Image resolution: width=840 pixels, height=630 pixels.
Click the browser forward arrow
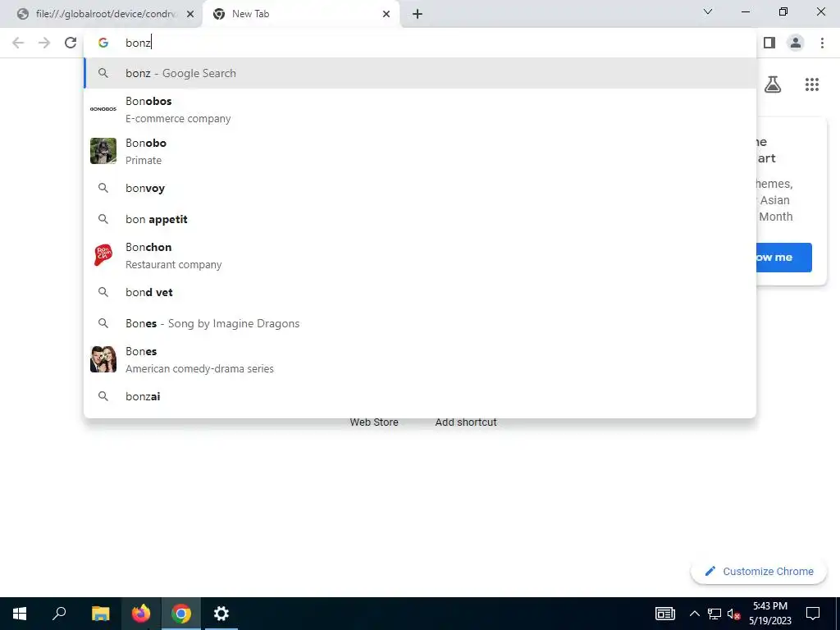[x=44, y=43]
